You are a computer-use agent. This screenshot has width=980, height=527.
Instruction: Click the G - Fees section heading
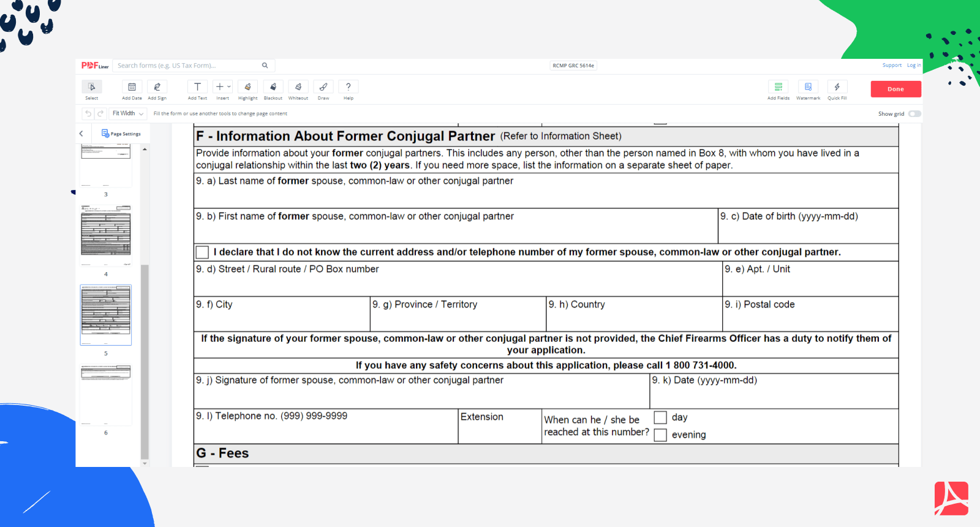click(222, 453)
